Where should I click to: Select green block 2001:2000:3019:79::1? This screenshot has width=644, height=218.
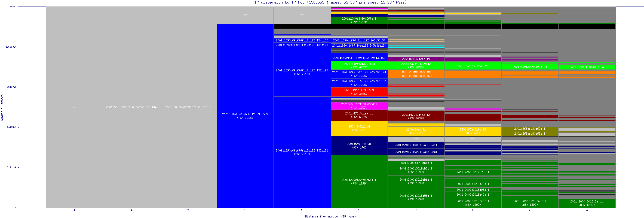click(x=473, y=184)
